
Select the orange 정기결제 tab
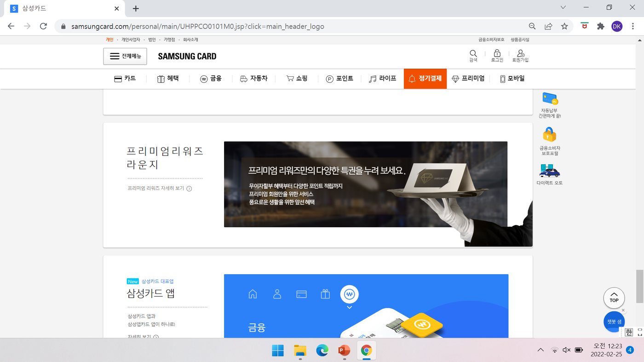click(x=425, y=79)
